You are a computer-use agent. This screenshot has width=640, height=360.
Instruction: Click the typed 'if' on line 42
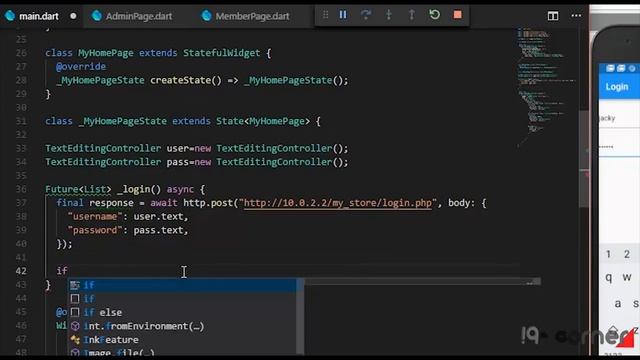(x=62, y=271)
